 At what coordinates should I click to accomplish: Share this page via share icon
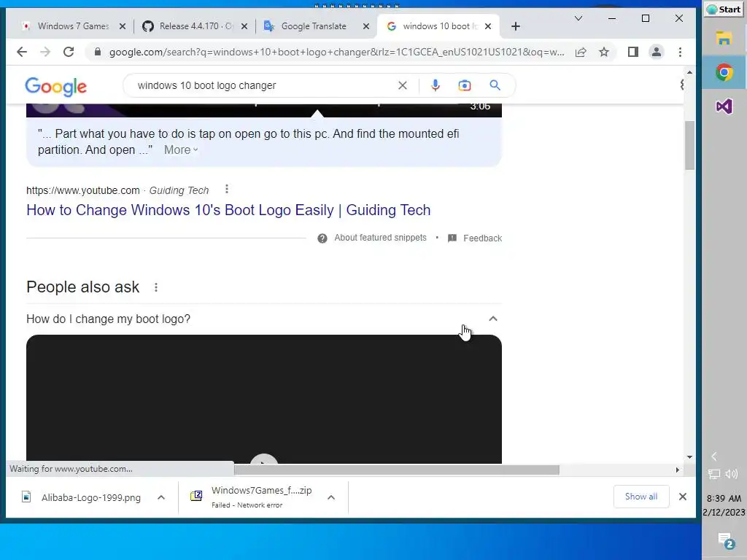coord(581,52)
